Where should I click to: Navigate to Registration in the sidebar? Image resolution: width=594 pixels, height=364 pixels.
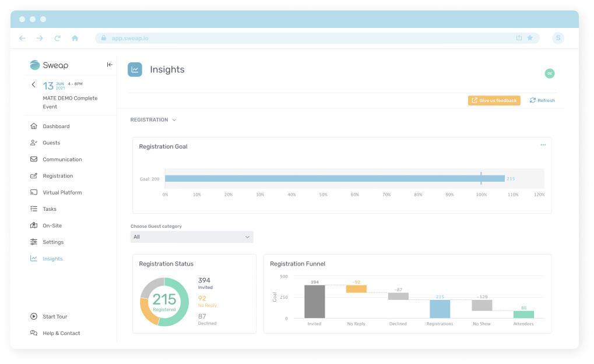point(57,176)
